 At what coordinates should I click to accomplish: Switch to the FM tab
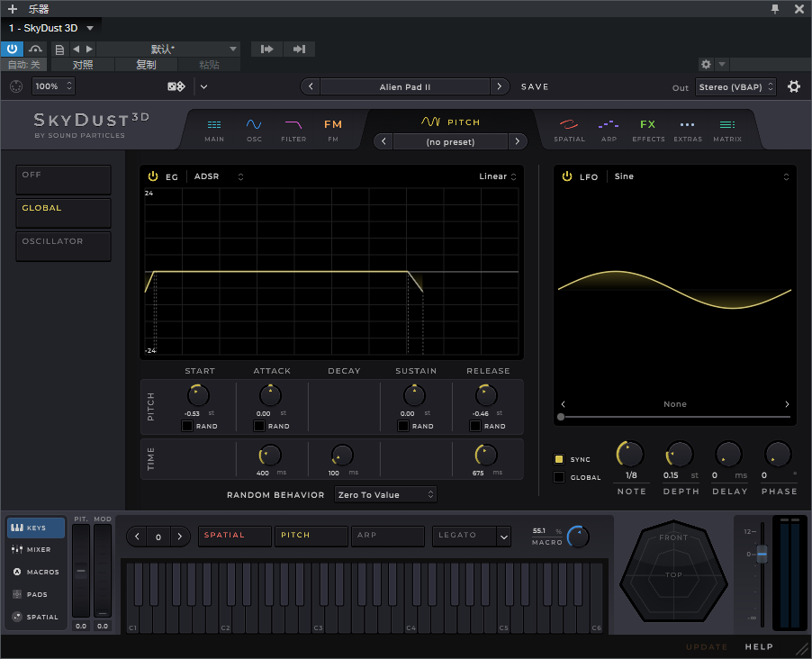pyautogui.click(x=333, y=131)
